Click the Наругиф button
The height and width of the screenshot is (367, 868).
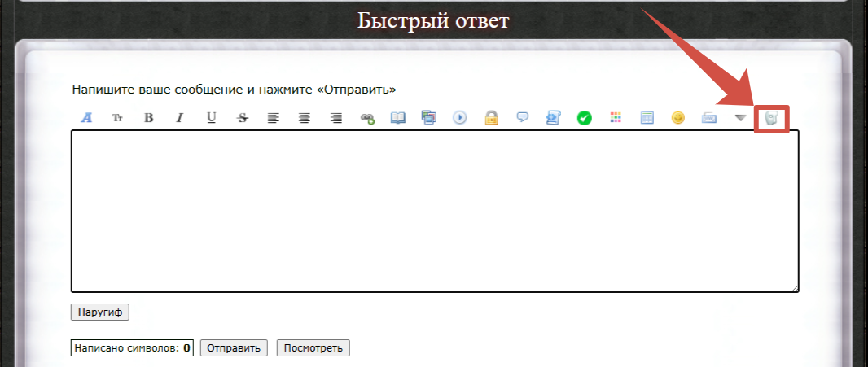(100, 312)
